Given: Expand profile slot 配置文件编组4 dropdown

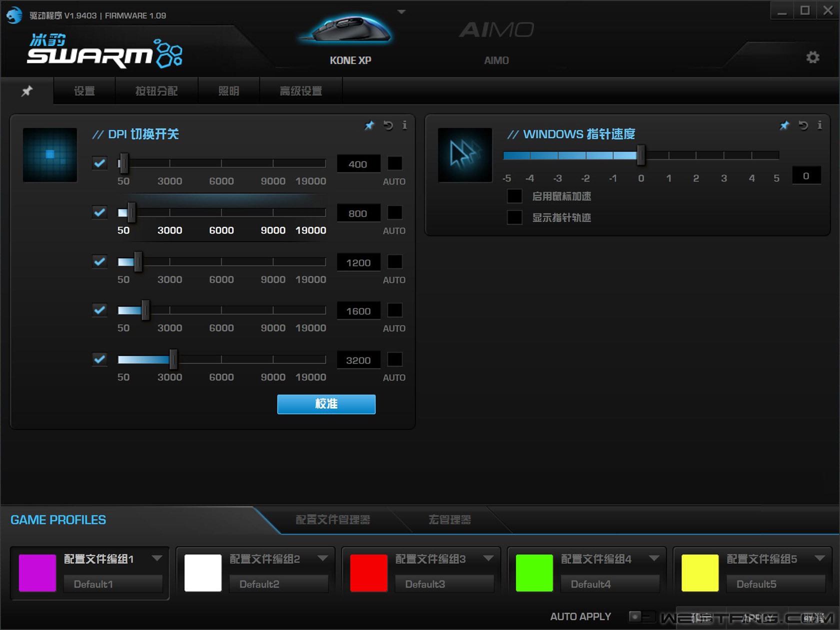Looking at the screenshot, I should pos(654,558).
